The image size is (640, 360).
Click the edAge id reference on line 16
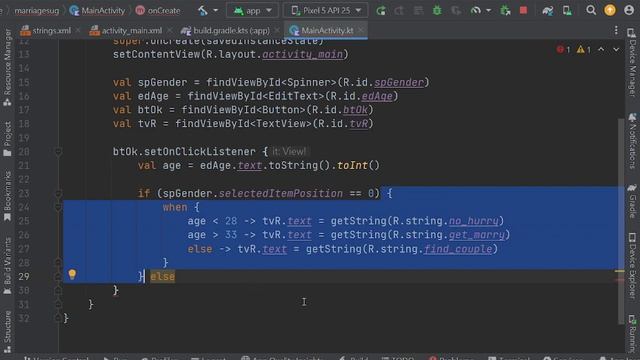[x=377, y=96]
